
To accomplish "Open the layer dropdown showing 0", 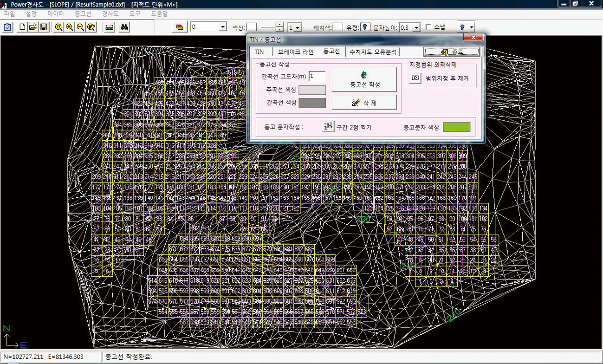I will pyautogui.click(x=222, y=27).
